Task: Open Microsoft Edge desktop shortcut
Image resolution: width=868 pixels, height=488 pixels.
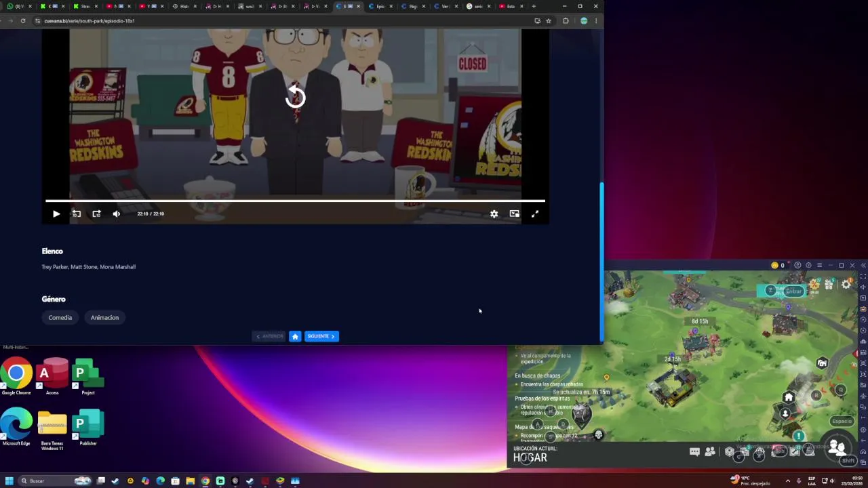Action: 16,427
